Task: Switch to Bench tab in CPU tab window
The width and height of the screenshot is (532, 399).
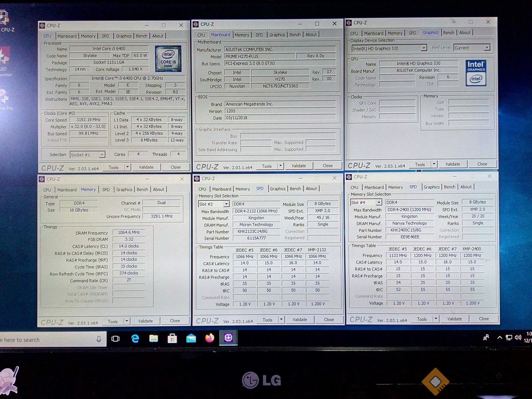Action: click(x=141, y=36)
